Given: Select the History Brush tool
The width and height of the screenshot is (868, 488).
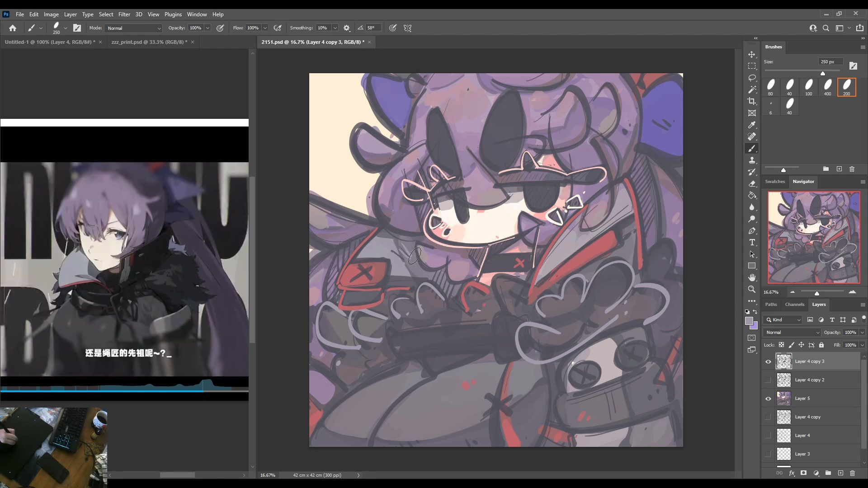Looking at the screenshot, I should pos(752,172).
